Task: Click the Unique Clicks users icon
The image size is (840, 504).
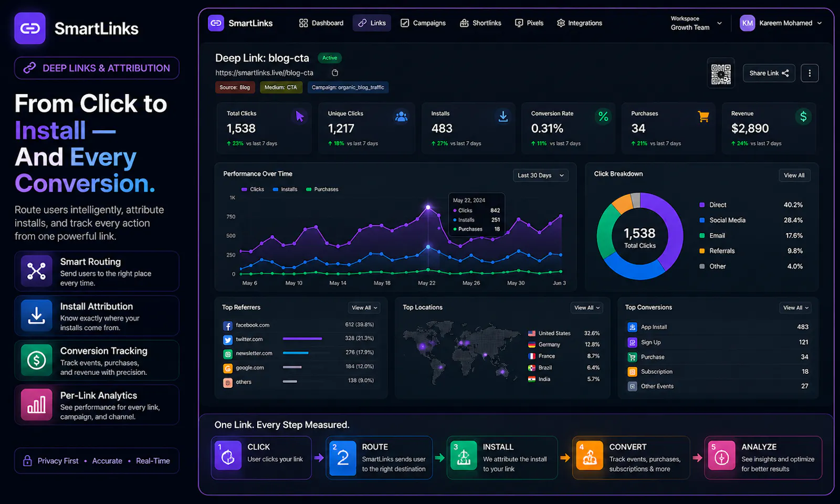Action: [401, 117]
